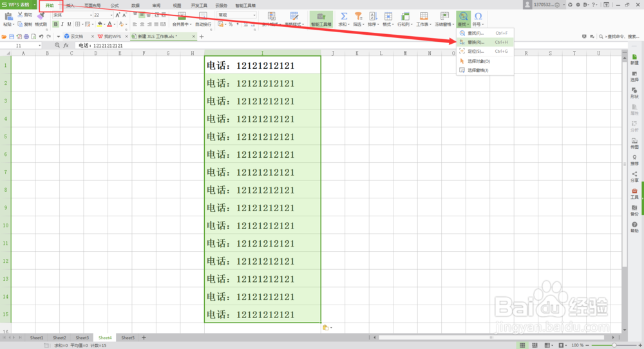644x349 pixels.
Task: Open the 插入 ribbon tab
Action: [70, 5]
